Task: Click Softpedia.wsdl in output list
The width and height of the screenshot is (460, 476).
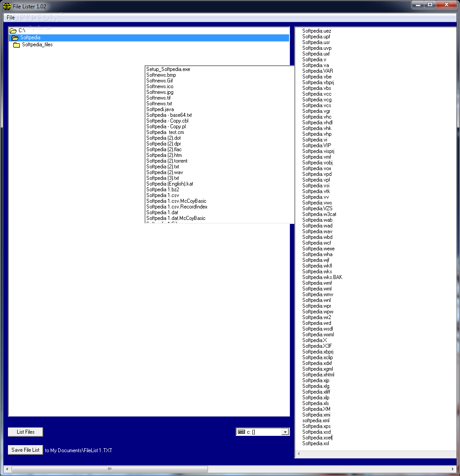Action: (x=317, y=329)
